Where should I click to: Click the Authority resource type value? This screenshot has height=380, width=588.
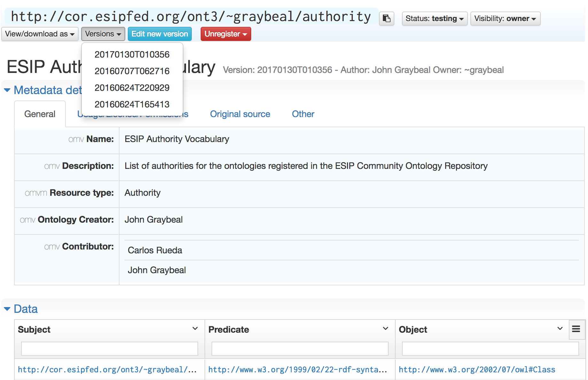click(143, 193)
